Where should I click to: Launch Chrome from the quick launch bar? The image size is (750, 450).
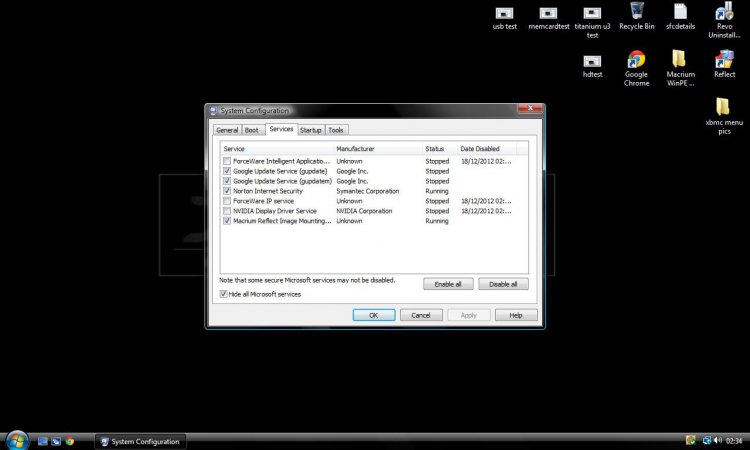tap(70, 441)
